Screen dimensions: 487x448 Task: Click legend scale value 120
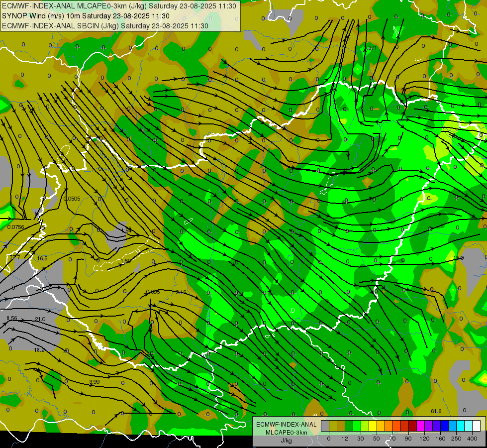pyautogui.click(x=424, y=439)
